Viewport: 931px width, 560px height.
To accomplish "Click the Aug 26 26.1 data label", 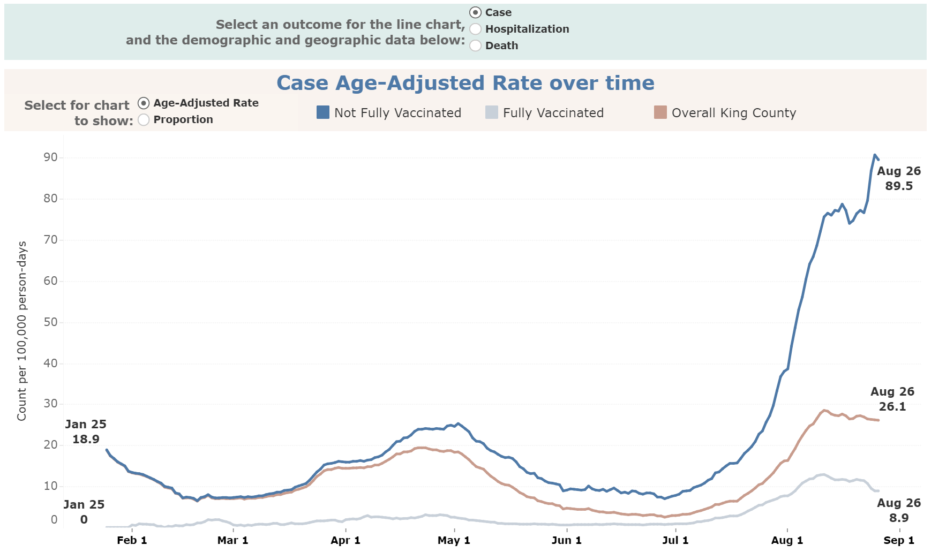I will tap(892, 399).
